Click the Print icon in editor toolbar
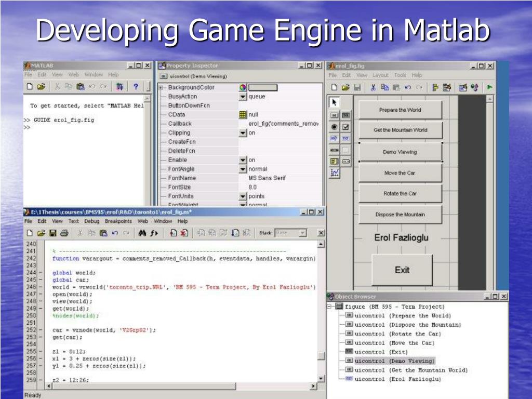The height and width of the screenshot is (399, 532). click(x=64, y=233)
